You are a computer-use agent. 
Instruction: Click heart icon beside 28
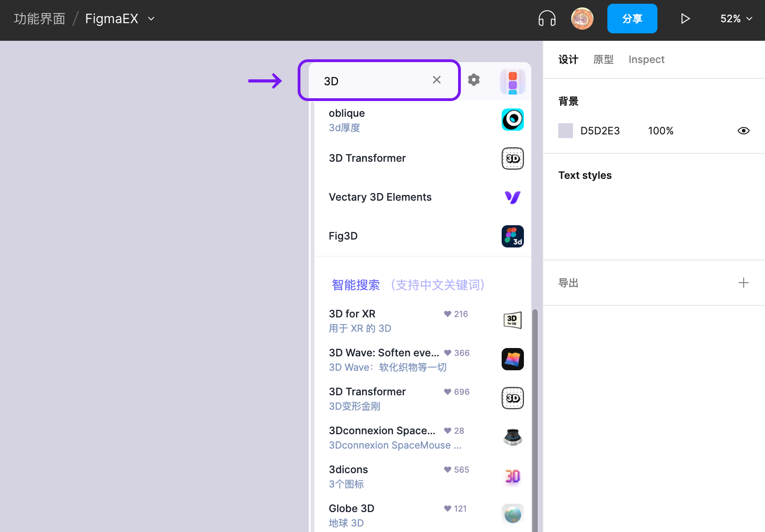pos(447,431)
